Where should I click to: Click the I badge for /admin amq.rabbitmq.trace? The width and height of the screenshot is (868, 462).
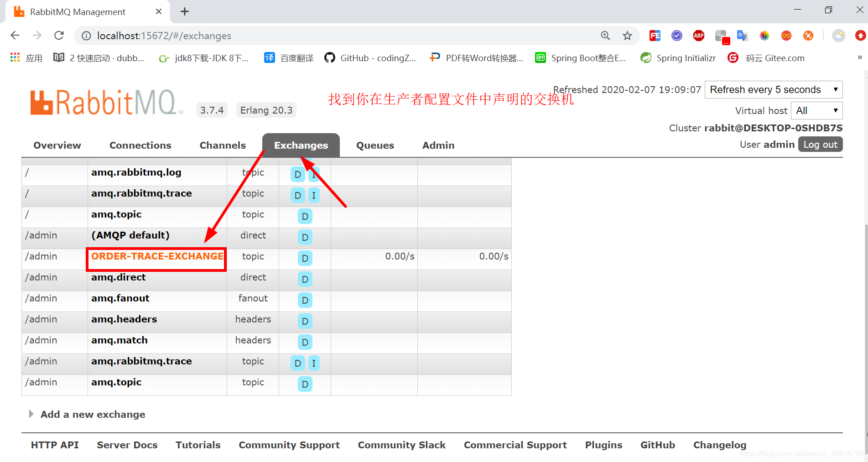[x=314, y=363]
